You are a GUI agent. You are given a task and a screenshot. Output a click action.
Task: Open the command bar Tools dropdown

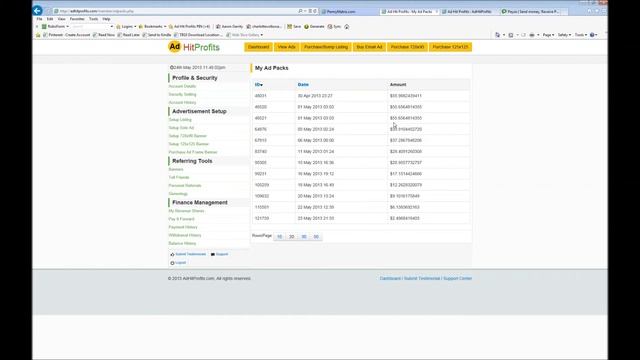580,35
